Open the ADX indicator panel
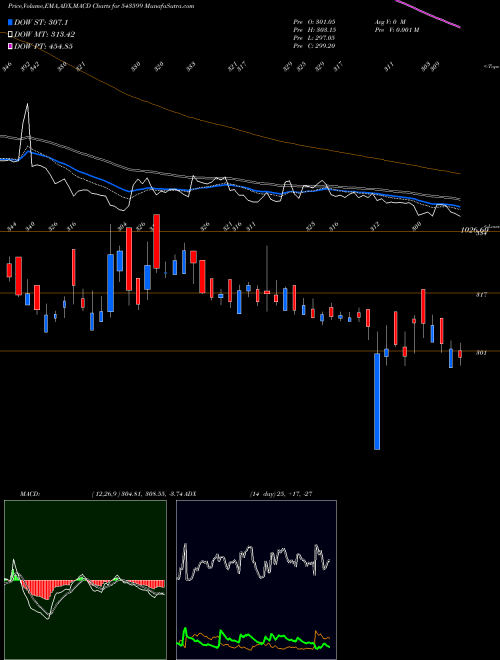 (256, 580)
